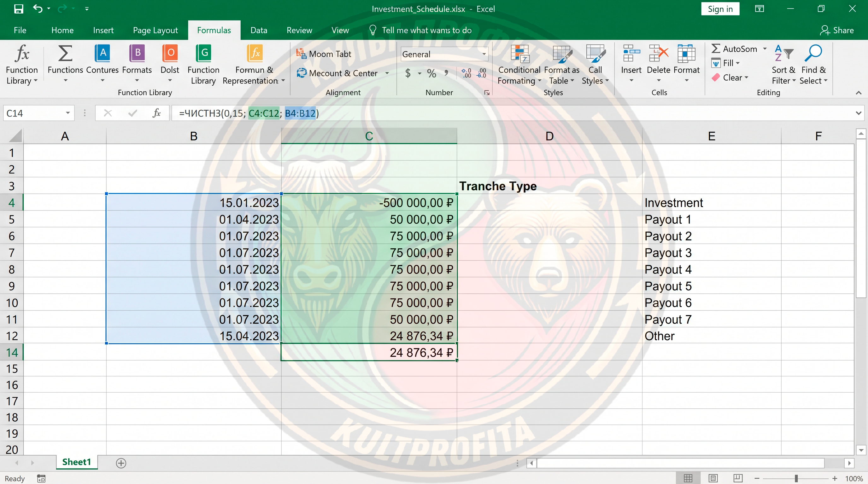This screenshot has width=868, height=484.
Task: Open the currency format dropdown arrow
Action: click(419, 73)
